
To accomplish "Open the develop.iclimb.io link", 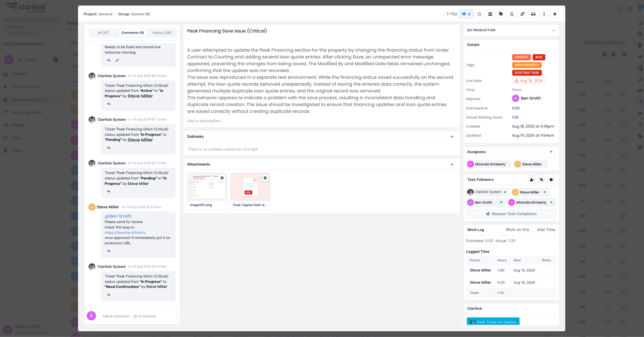I will pos(125,233).
